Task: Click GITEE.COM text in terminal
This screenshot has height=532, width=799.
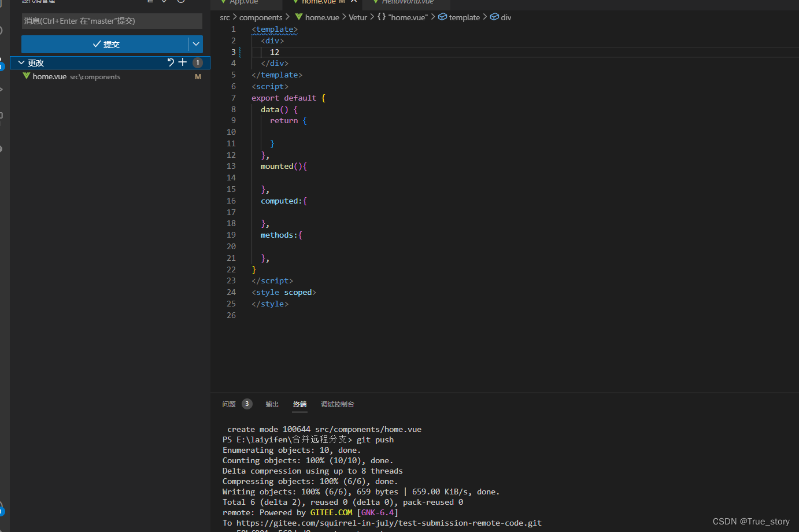Action: 331,512
